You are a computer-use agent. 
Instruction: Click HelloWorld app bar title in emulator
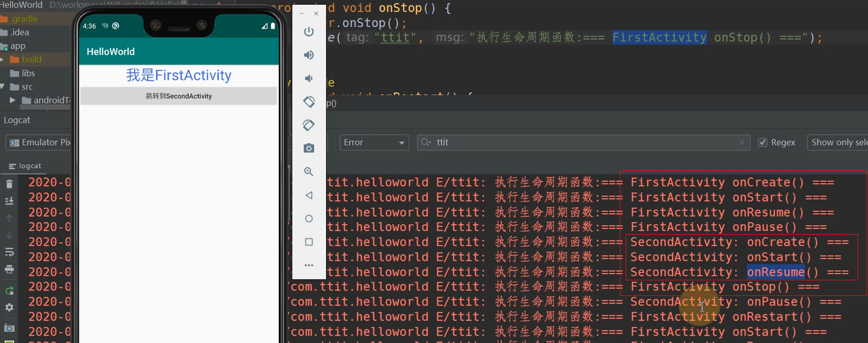(111, 52)
